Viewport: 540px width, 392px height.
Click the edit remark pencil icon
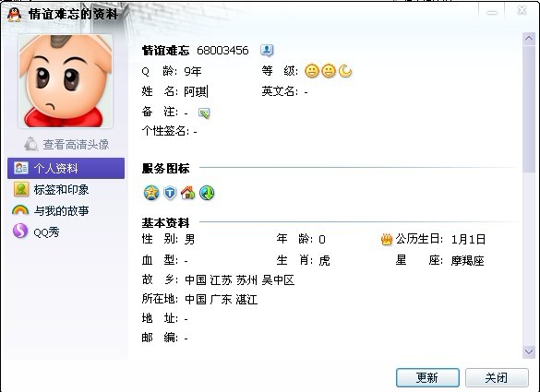click(204, 113)
